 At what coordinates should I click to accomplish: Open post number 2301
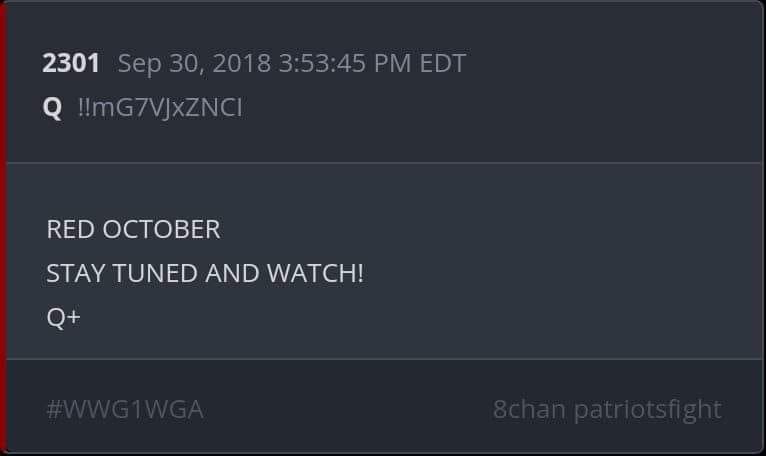[71, 63]
